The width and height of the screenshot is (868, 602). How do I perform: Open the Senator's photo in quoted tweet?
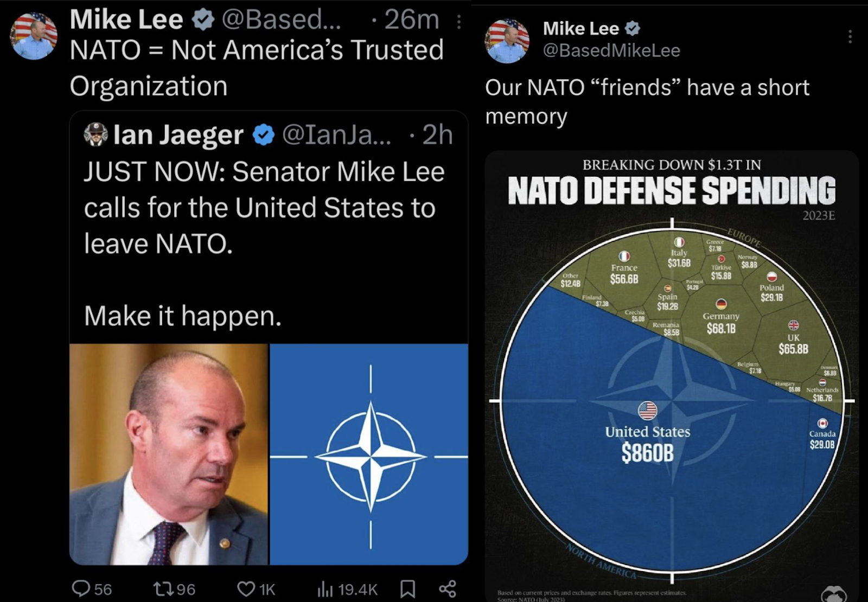169,454
